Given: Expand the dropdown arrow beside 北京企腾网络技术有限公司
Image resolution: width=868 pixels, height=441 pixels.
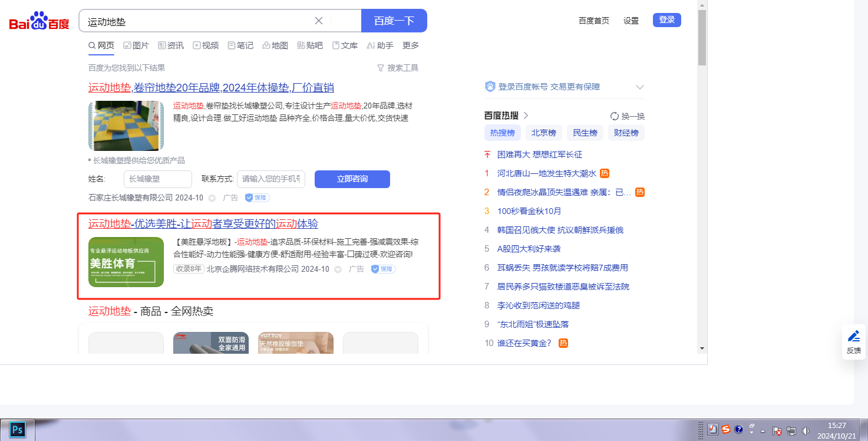Looking at the screenshot, I should click(338, 269).
